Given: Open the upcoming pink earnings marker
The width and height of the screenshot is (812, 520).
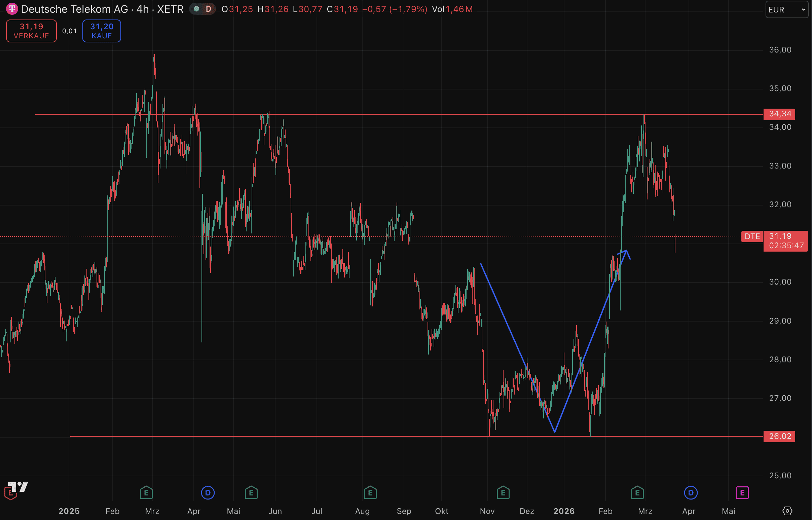Looking at the screenshot, I should [x=742, y=493].
